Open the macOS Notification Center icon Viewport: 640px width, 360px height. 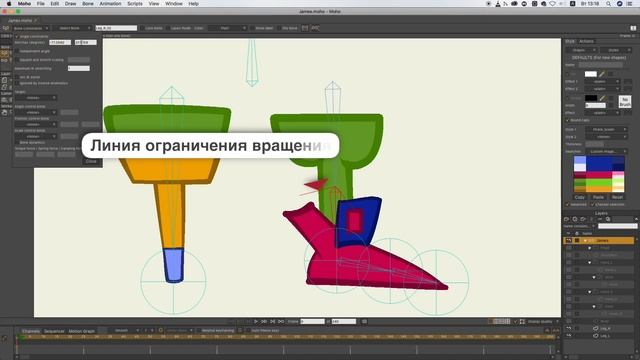coord(629,4)
